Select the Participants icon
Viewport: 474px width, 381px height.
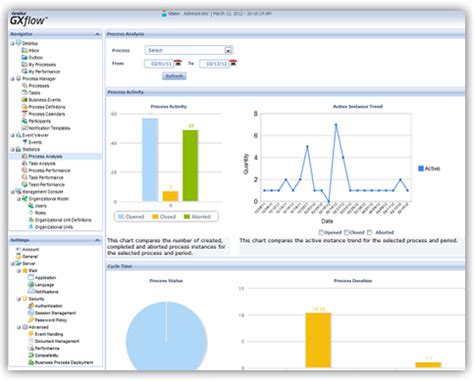(x=24, y=121)
